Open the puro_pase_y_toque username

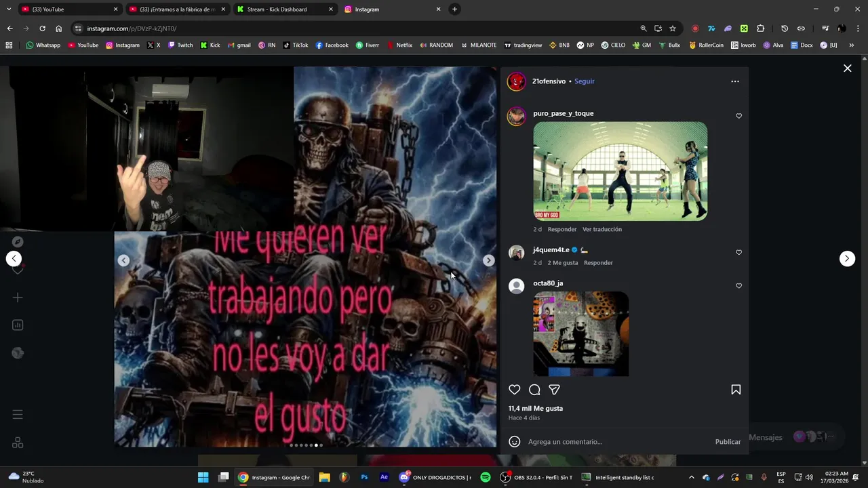point(564,113)
